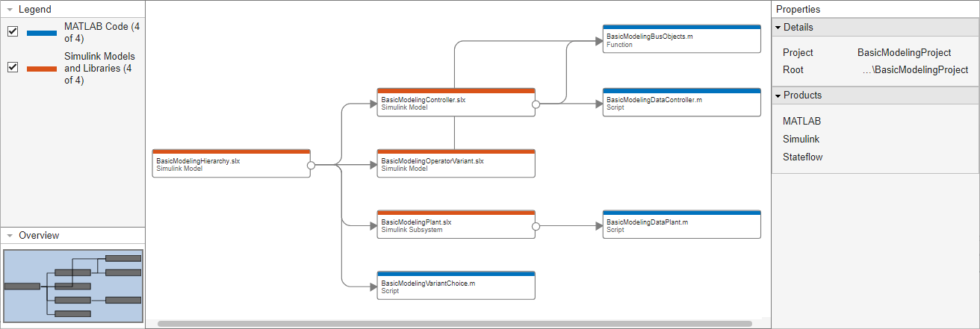
Task: Collapse the Legend panel
Action: pos(10,10)
